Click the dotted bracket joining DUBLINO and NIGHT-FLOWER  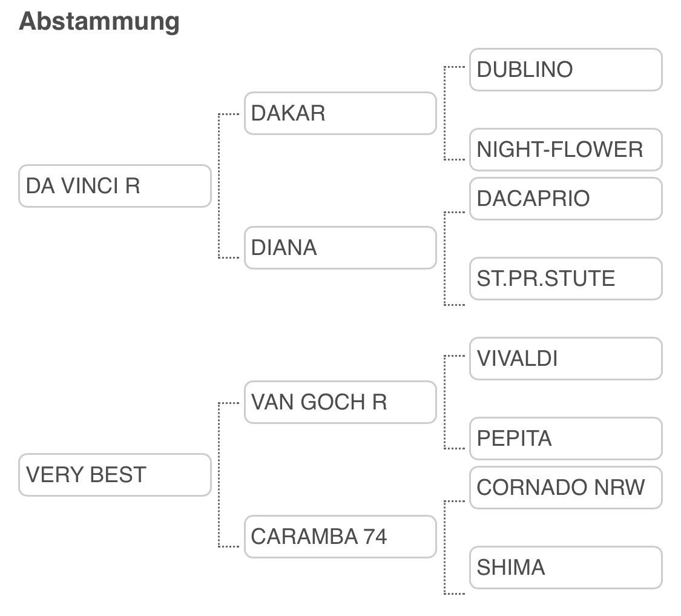coord(445,113)
